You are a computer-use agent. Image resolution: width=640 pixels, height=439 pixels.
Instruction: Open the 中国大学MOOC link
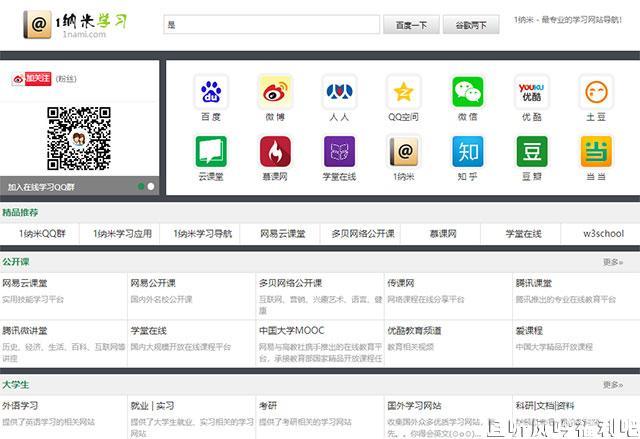(x=291, y=330)
